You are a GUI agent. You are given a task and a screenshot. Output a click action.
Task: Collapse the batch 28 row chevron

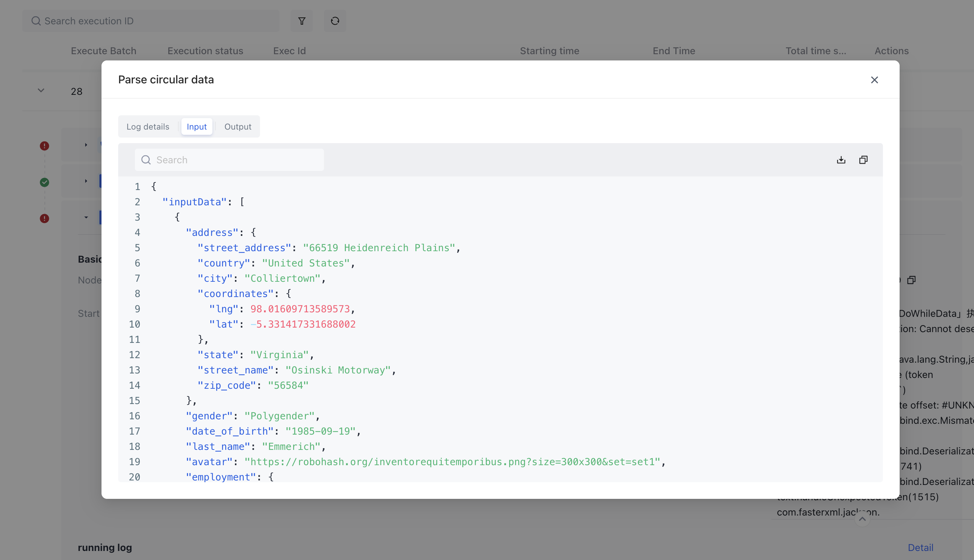click(x=41, y=91)
